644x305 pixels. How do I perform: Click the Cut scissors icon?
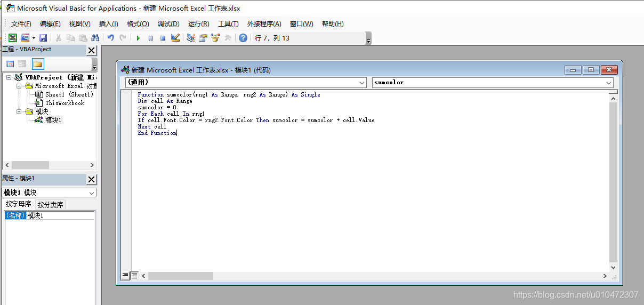(x=58, y=38)
